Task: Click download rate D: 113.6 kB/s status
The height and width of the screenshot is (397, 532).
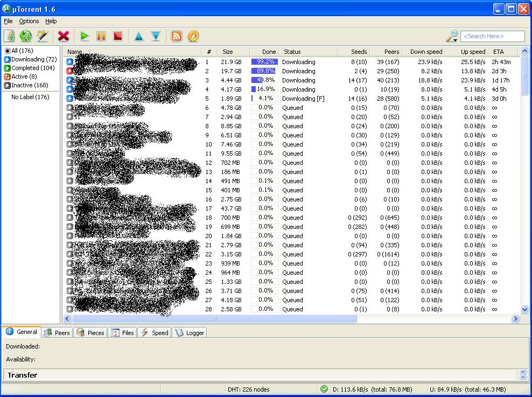Action: [x=372, y=389]
